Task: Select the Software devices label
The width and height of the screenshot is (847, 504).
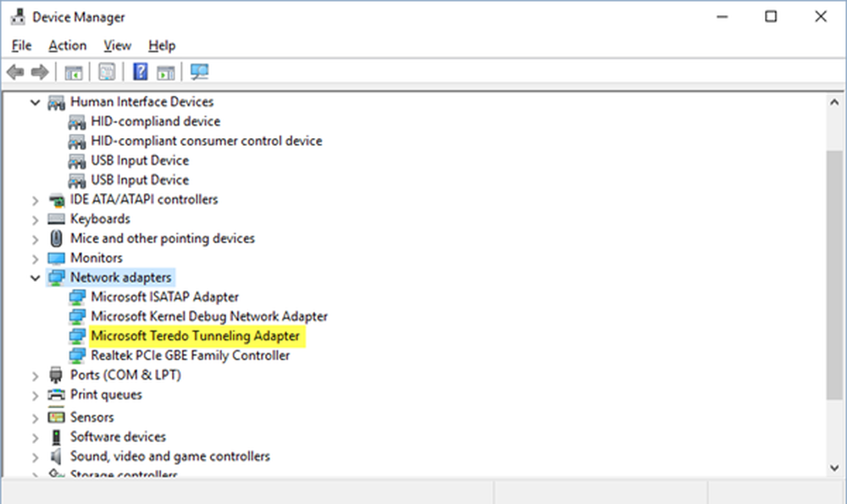Action: click(x=118, y=437)
